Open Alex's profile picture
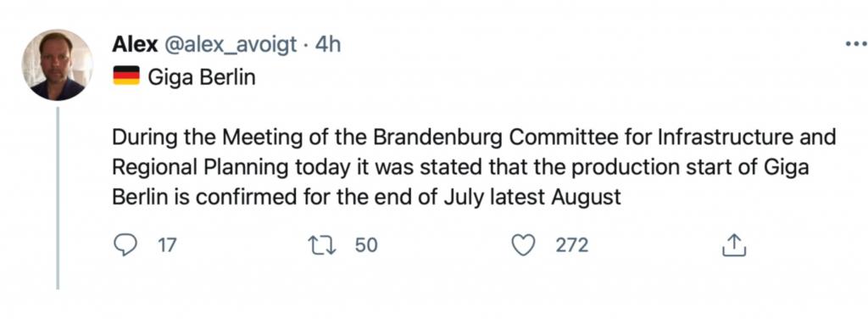This screenshot has height=319, width=868. 57,64
